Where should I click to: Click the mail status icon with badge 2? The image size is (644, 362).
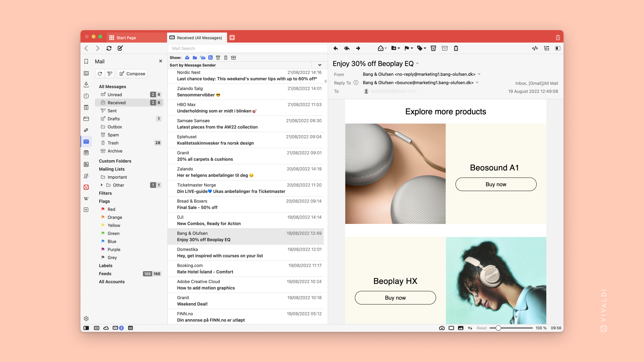click(118, 328)
